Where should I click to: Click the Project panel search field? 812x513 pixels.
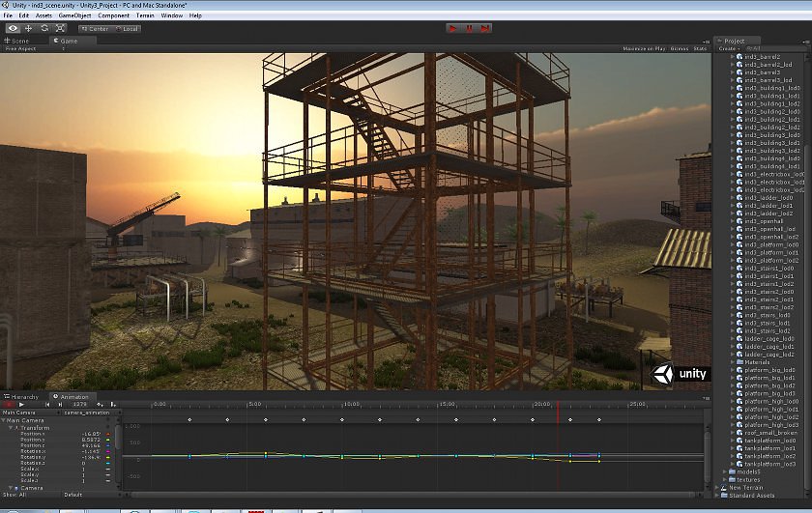(774, 48)
